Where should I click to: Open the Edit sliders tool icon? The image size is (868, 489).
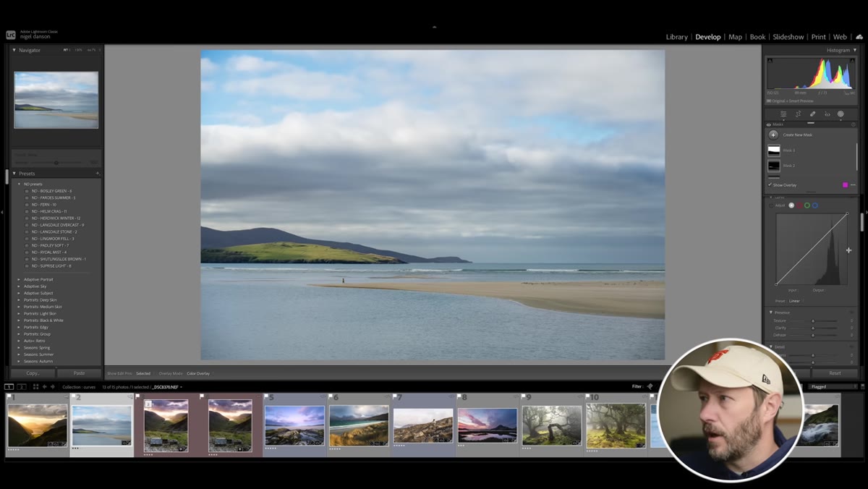click(783, 114)
